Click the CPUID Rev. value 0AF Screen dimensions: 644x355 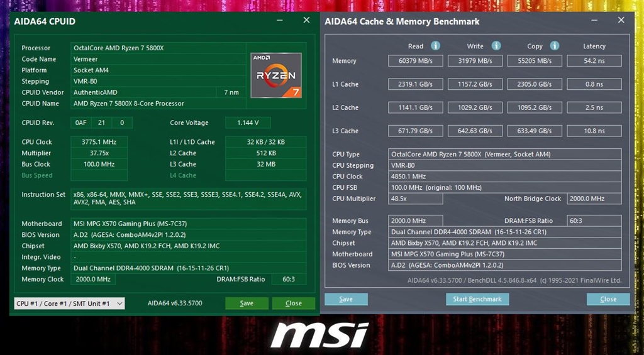click(80, 123)
